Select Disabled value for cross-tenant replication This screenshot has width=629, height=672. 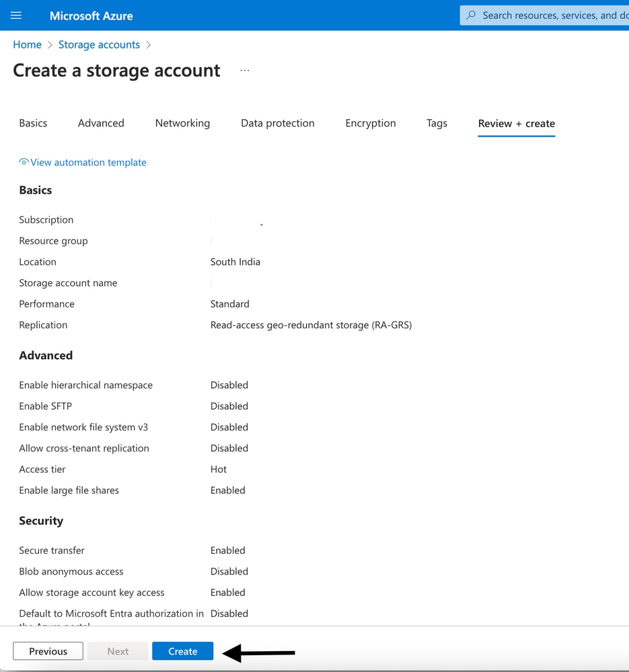point(229,448)
